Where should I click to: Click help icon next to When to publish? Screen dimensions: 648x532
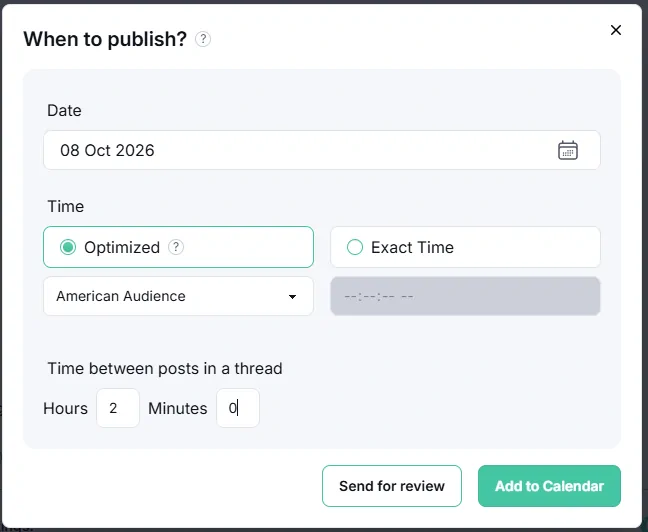pos(203,39)
